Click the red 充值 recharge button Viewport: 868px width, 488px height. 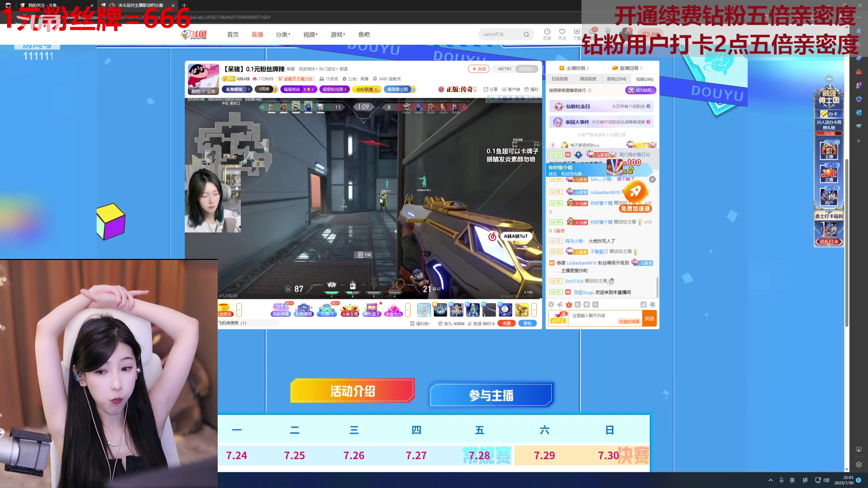pos(507,323)
